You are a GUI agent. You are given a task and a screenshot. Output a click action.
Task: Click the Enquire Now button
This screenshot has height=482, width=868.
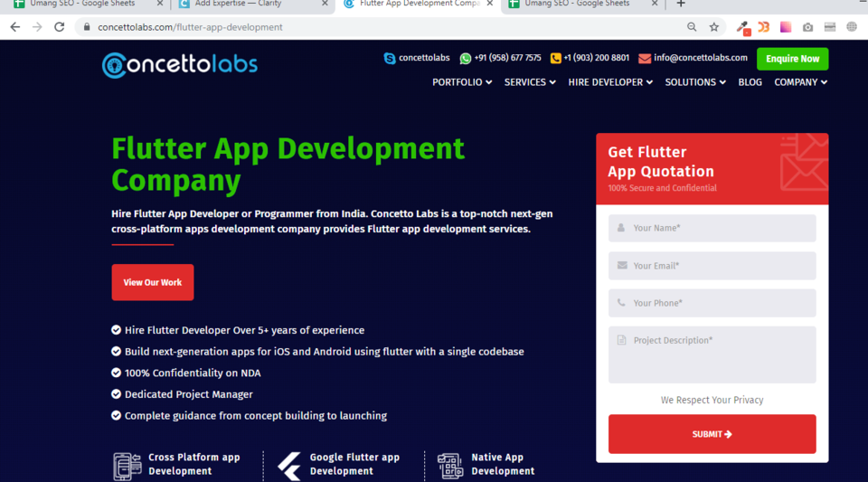pyautogui.click(x=793, y=59)
